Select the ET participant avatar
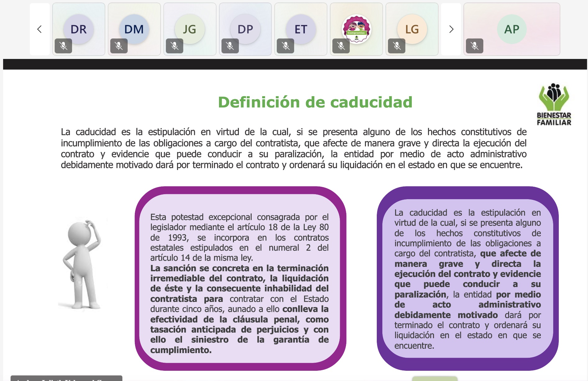 point(301,29)
